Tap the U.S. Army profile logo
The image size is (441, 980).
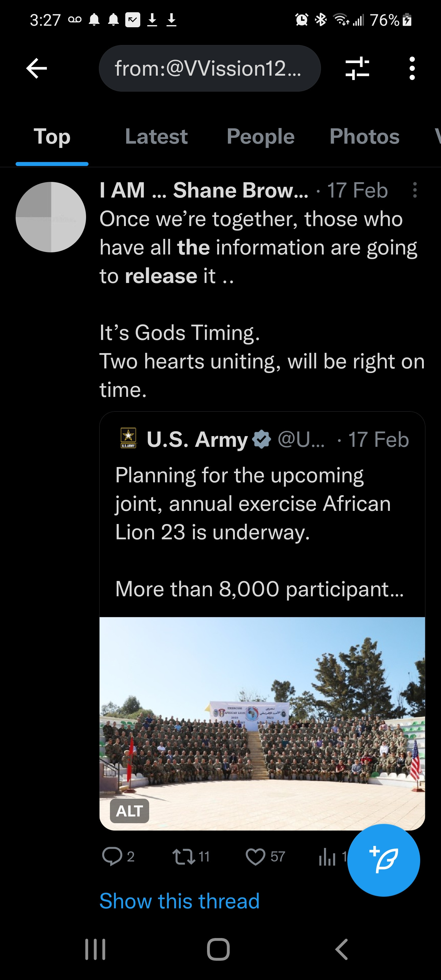[128, 438]
